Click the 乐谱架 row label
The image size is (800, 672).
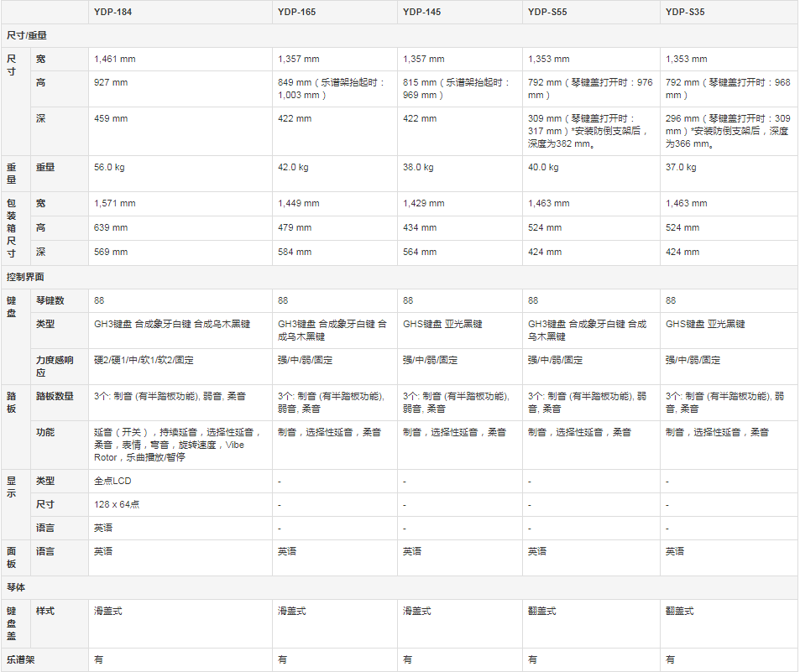(44, 659)
